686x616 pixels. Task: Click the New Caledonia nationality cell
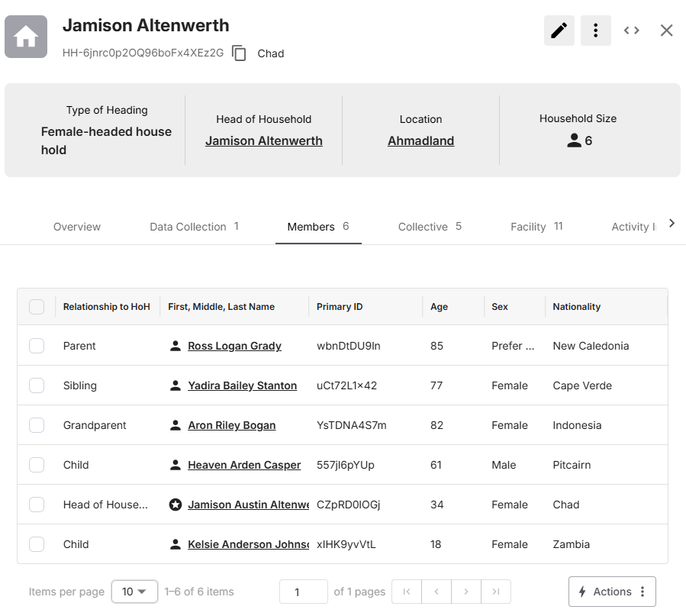(x=591, y=346)
